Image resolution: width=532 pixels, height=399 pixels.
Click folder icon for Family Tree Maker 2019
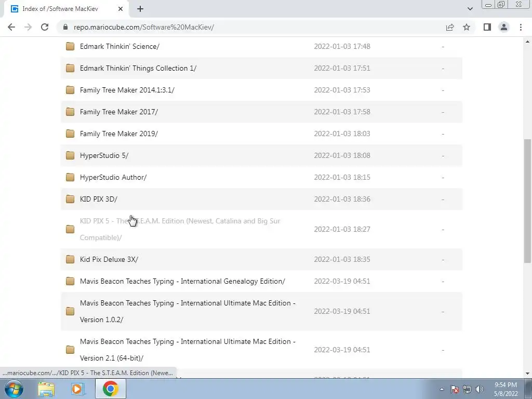click(70, 134)
